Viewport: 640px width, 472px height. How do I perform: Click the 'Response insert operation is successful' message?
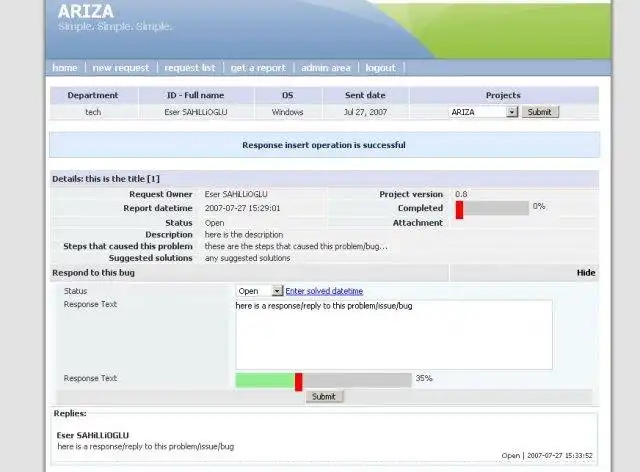pyautogui.click(x=324, y=145)
